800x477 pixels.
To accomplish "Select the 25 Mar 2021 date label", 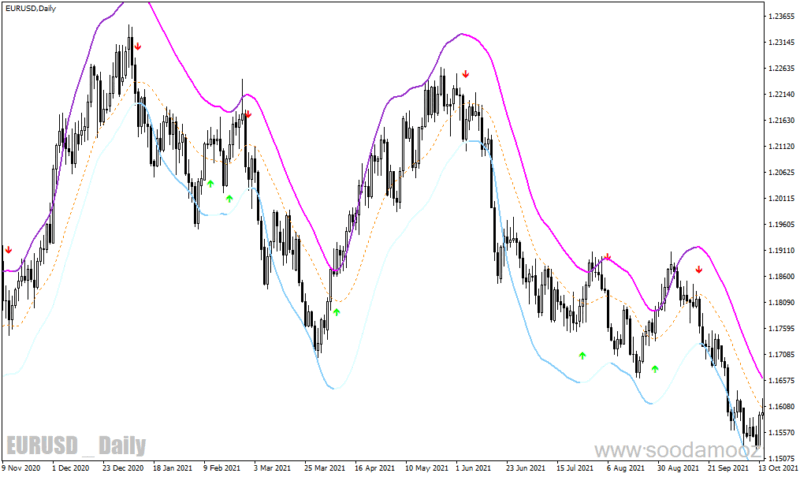I will [324, 468].
